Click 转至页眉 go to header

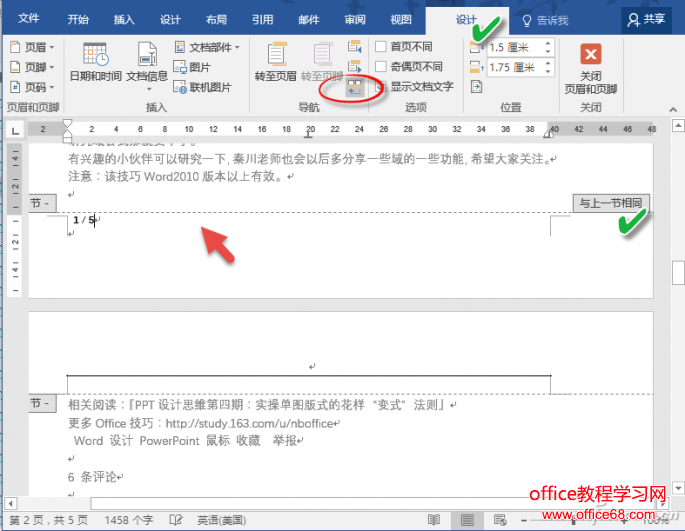[x=276, y=62]
